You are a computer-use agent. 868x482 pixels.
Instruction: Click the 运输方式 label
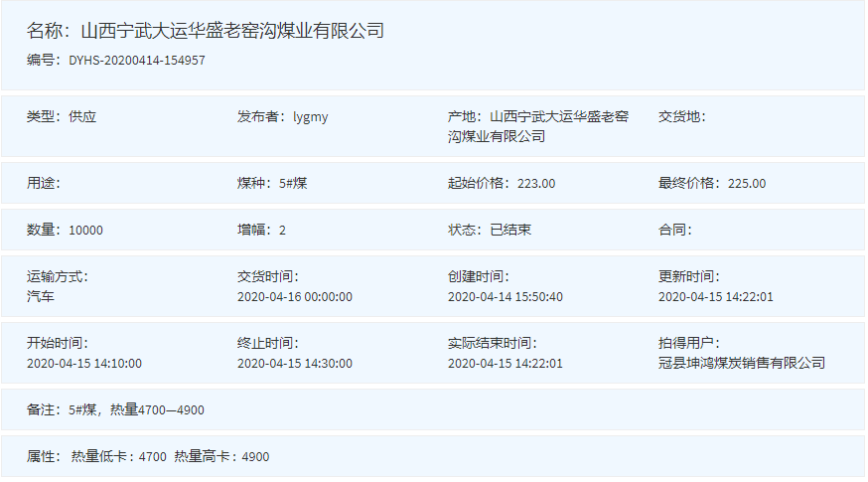tap(57, 276)
